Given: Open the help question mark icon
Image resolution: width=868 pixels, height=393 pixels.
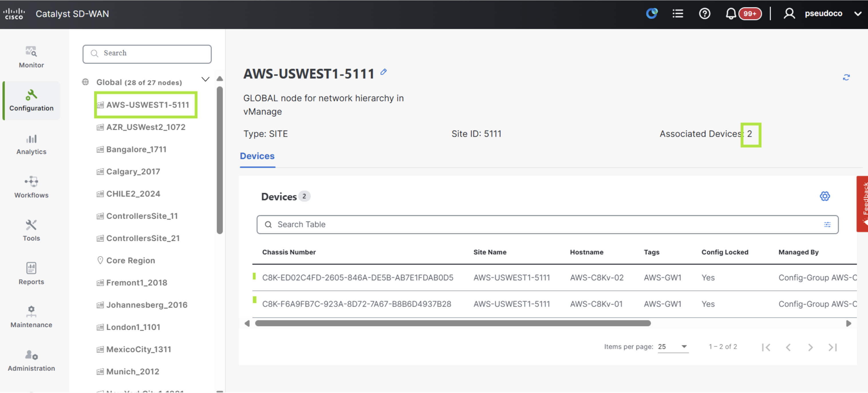Looking at the screenshot, I should pos(704,13).
